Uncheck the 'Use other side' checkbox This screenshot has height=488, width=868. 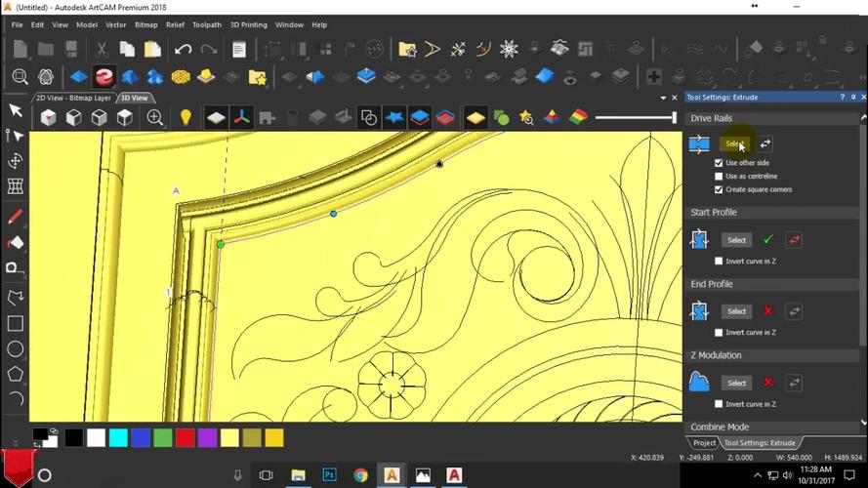(x=720, y=163)
